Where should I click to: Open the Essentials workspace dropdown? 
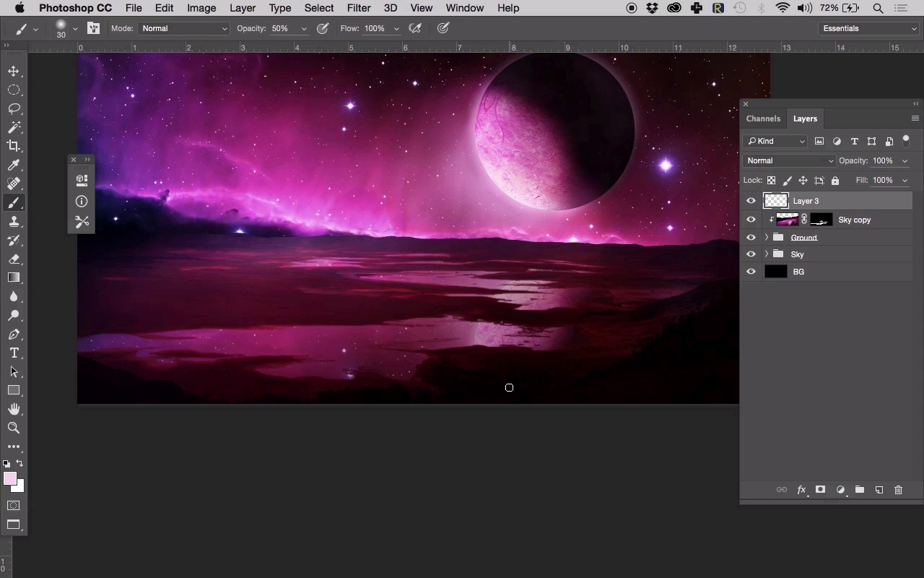point(869,28)
